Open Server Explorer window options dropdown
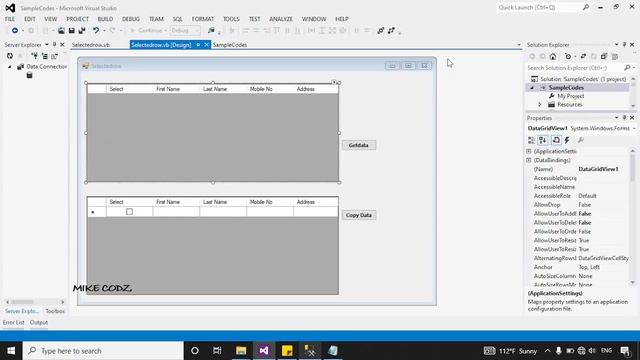Screen dimensions: 640x360 [x=47, y=44]
